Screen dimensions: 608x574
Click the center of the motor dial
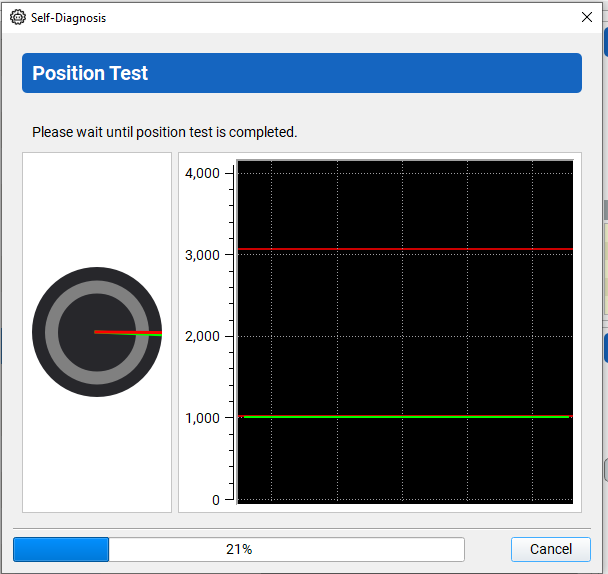click(96, 331)
